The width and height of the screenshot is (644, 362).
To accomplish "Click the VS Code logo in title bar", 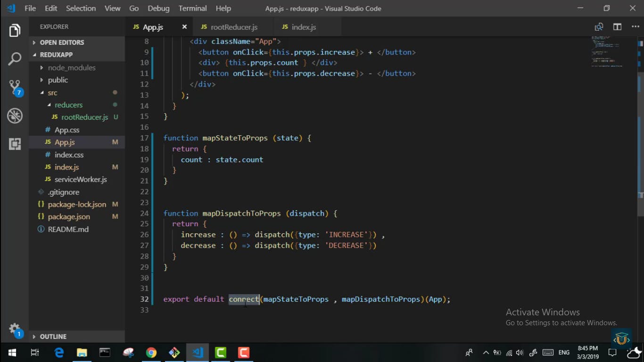I will [x=10, y=8].
